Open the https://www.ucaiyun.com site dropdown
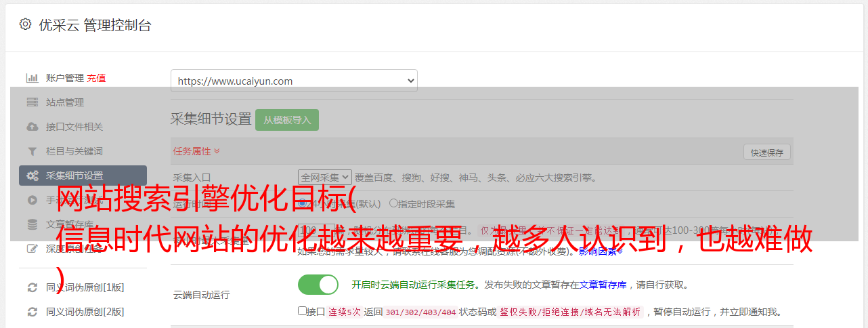868x328 pixels. tap(294, 81)
